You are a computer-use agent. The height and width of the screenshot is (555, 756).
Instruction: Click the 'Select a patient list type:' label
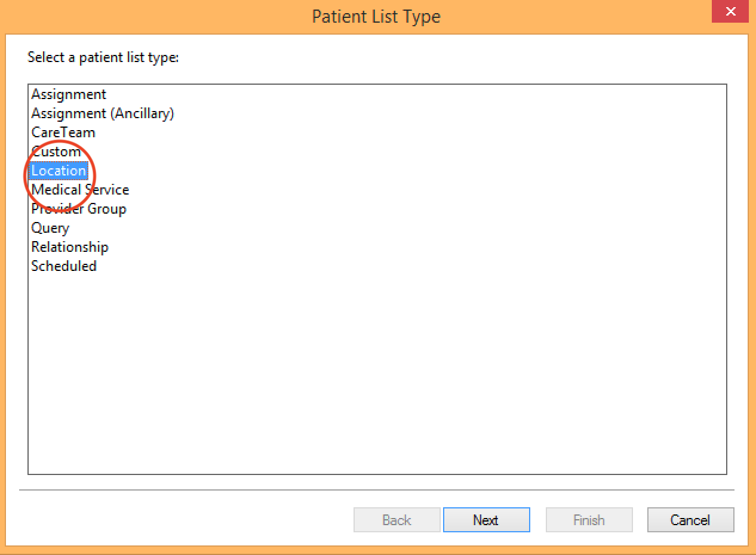[x=103, y=58]
